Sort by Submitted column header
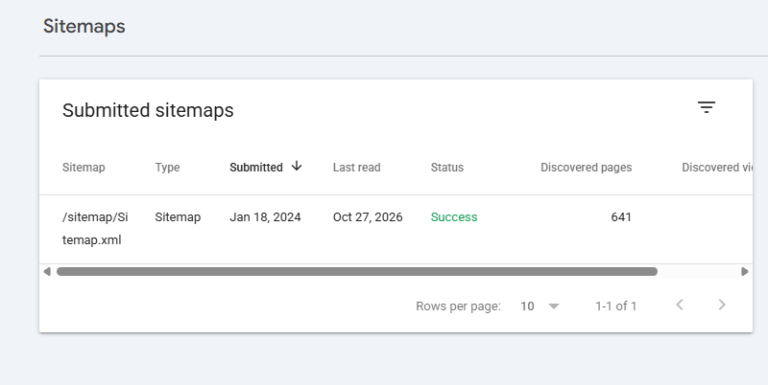This screenshot has width=768, height=385. pyautogui.click(x=256, y=168)
